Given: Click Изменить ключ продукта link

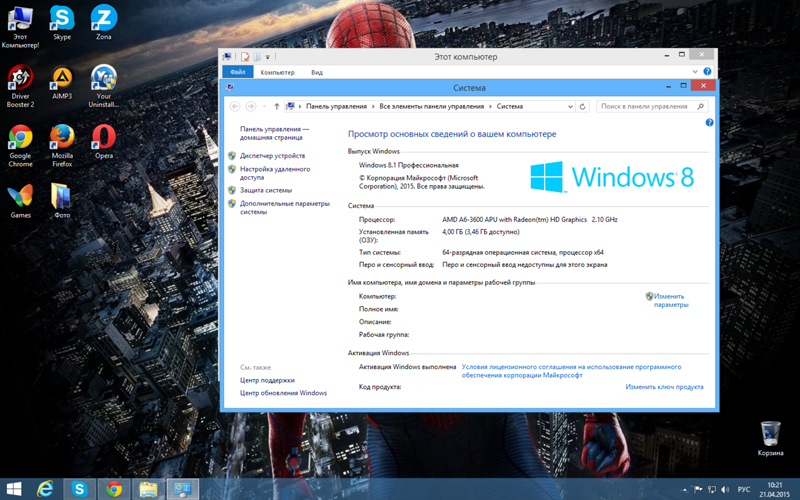Looking at the screenshot, I should pos(664,387).
